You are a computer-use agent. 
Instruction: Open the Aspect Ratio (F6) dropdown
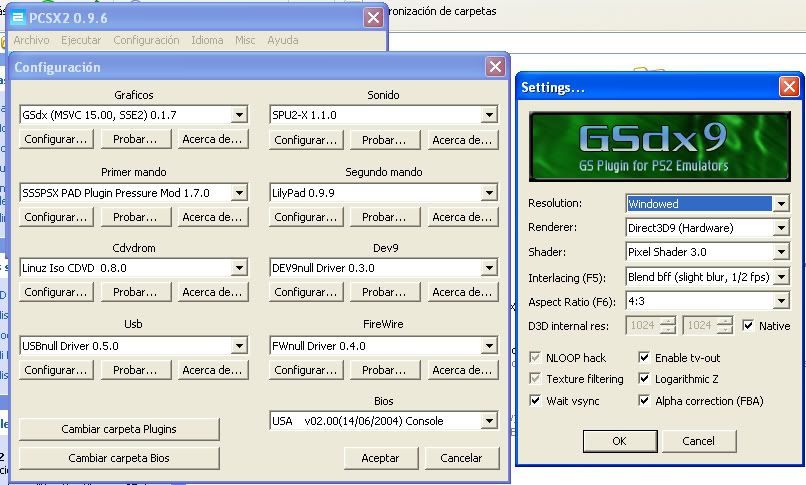coord(781,301)
